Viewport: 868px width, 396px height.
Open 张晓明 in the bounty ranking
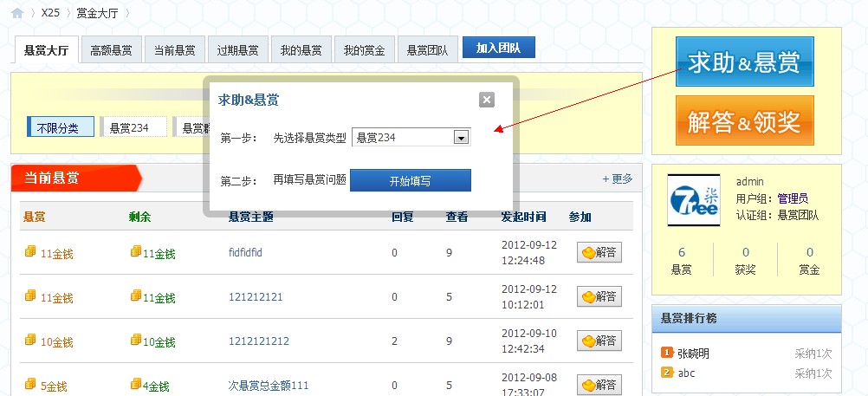(x=693, y=354)
